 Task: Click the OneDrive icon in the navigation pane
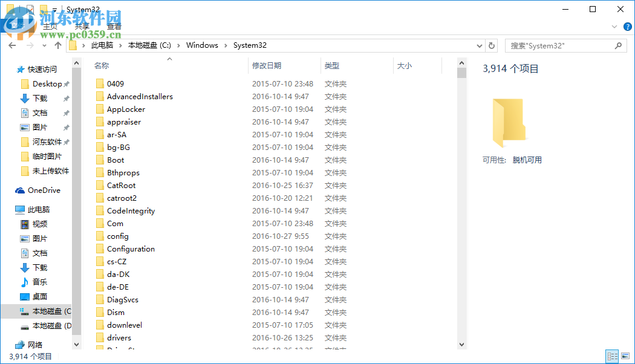tap(19, 190)
